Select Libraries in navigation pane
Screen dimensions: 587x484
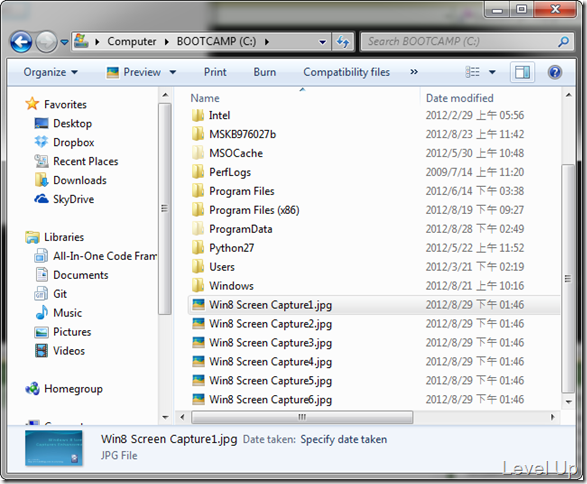coord(55,237)
